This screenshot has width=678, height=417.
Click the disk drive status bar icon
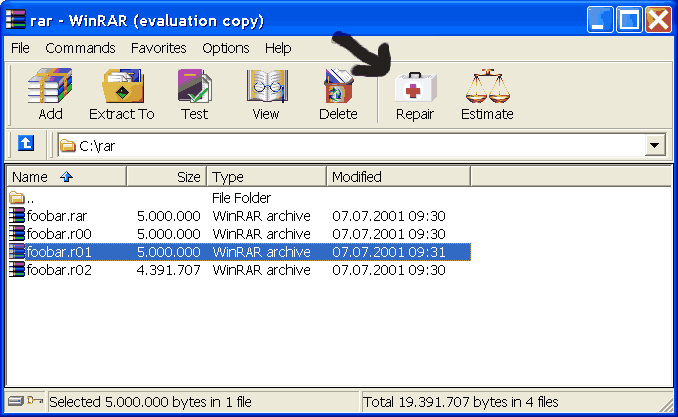tap(16, 401)
